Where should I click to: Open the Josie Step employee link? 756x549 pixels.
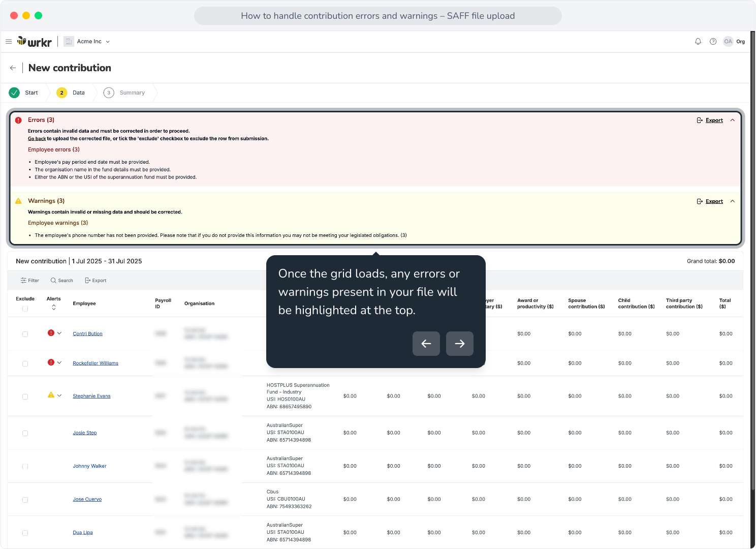pos(85,433)
